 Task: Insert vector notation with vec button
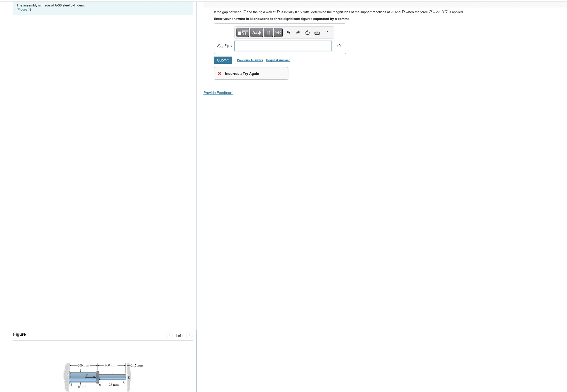point(278,33)
